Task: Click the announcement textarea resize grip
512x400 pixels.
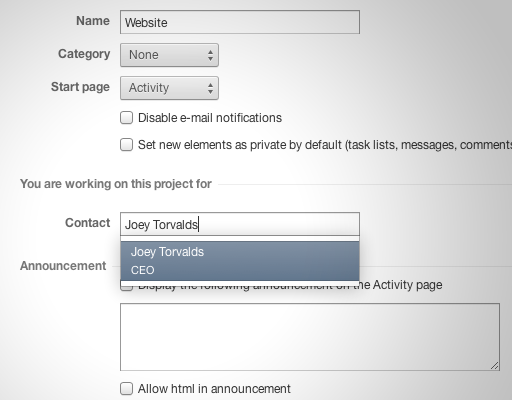Action: (495, 366)
